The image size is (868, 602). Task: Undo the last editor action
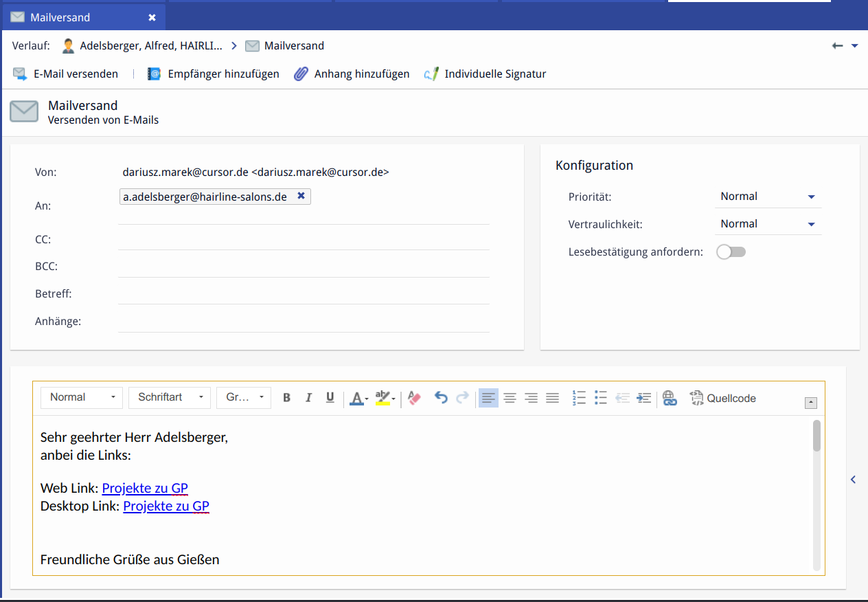click(x=441, y=398)
